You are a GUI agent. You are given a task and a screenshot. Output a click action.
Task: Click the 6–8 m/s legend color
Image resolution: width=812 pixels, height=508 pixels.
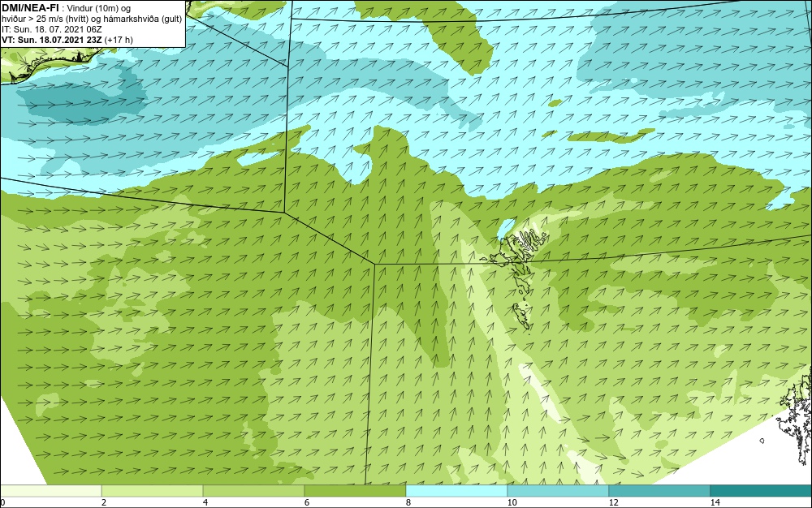coord(355,491)
